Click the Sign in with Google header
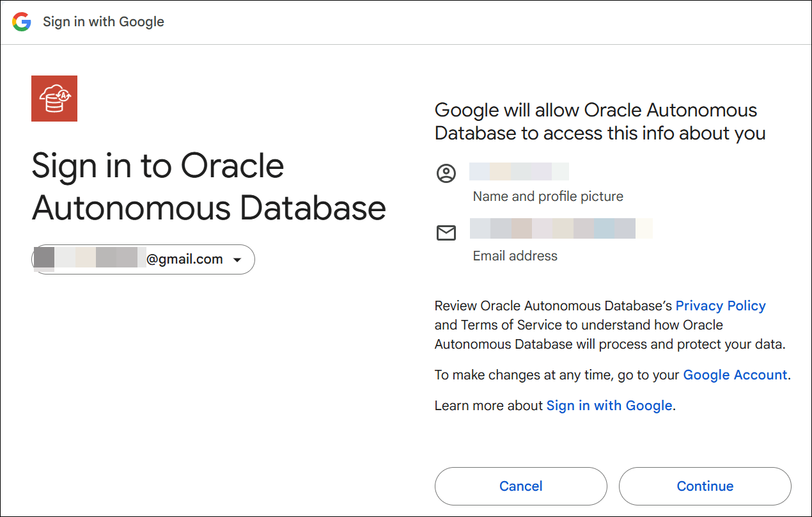Screen dimensions: 812x517 103,22
